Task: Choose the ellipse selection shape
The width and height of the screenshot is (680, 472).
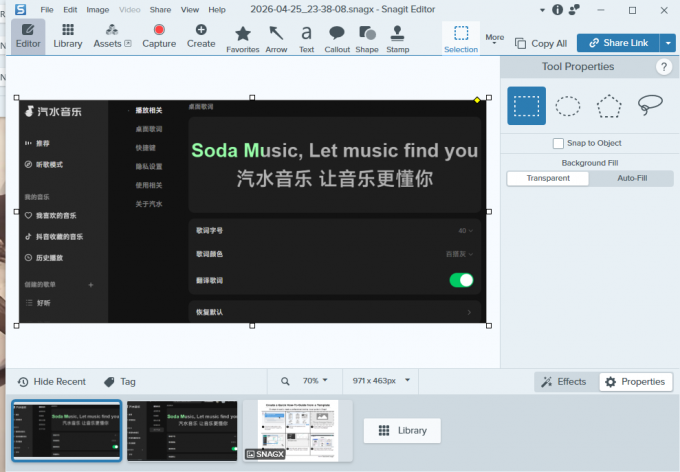Action: tap(568, 106)
